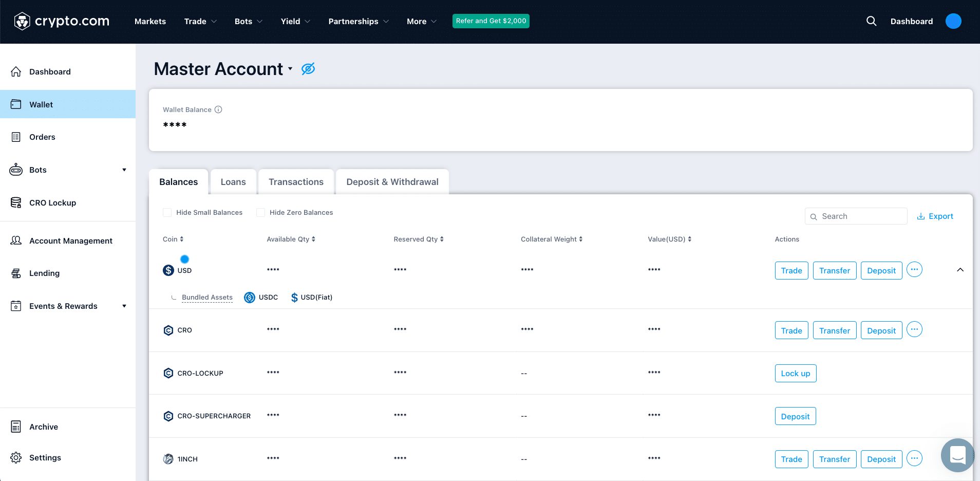Open the search magnifier in top bar

tap(871, 21)
